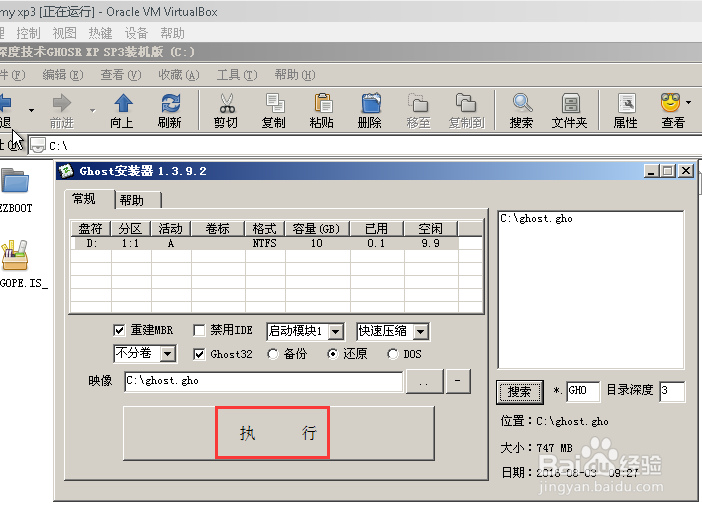Click the C:\ address bar field
Viewport: 702px width, 512px height.
point(365,145)
